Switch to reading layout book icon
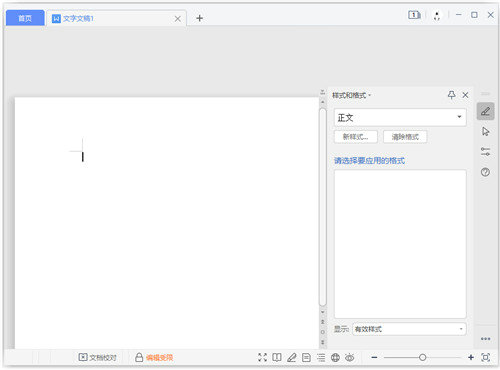The height and width of the screenshot is (370, 500). [277, 357]
